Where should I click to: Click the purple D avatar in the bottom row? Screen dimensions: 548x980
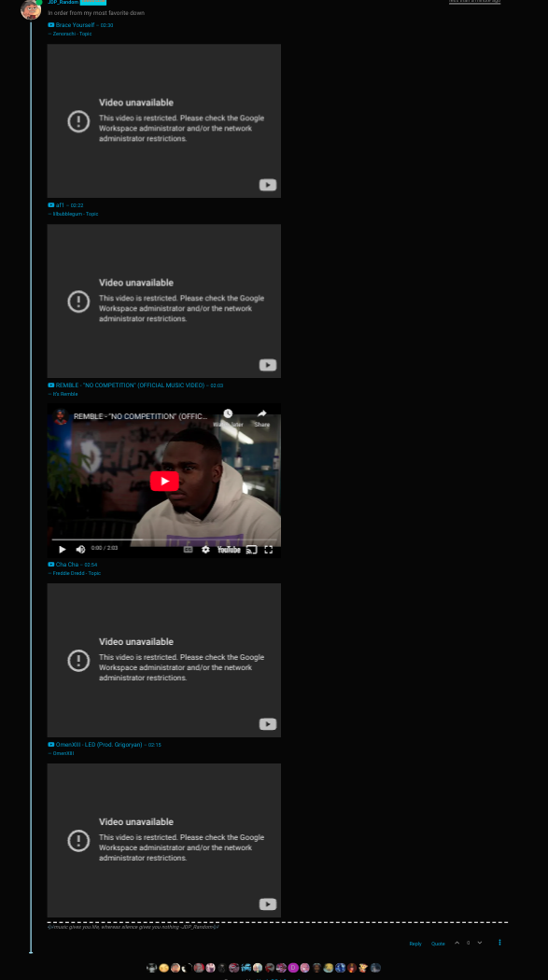pyautogui.click(x=293, y=968)
